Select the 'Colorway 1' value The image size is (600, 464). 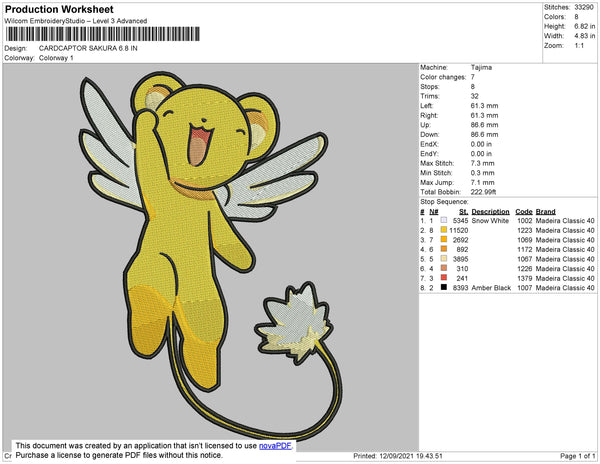point(56,58)
